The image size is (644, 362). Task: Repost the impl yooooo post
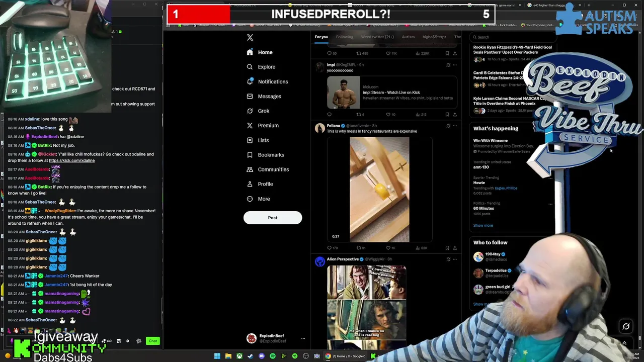coord(360,114)
